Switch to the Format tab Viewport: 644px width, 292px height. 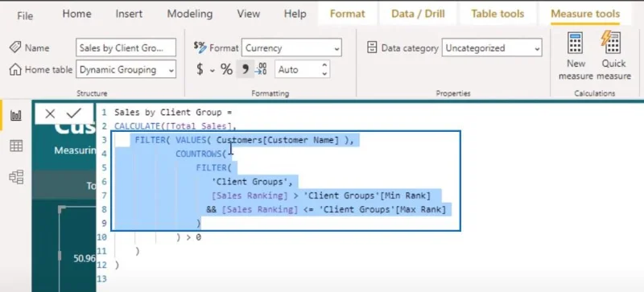click(348, 14)
